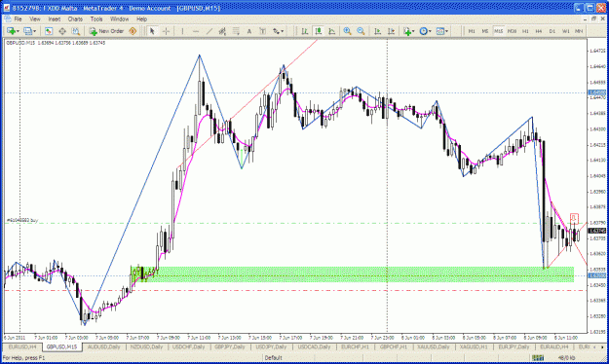Image resolution: width=609 pixels, height=364 pixels.
Task: Expand the New Chart dropdown arrow
Action: (x=18, y=31)
